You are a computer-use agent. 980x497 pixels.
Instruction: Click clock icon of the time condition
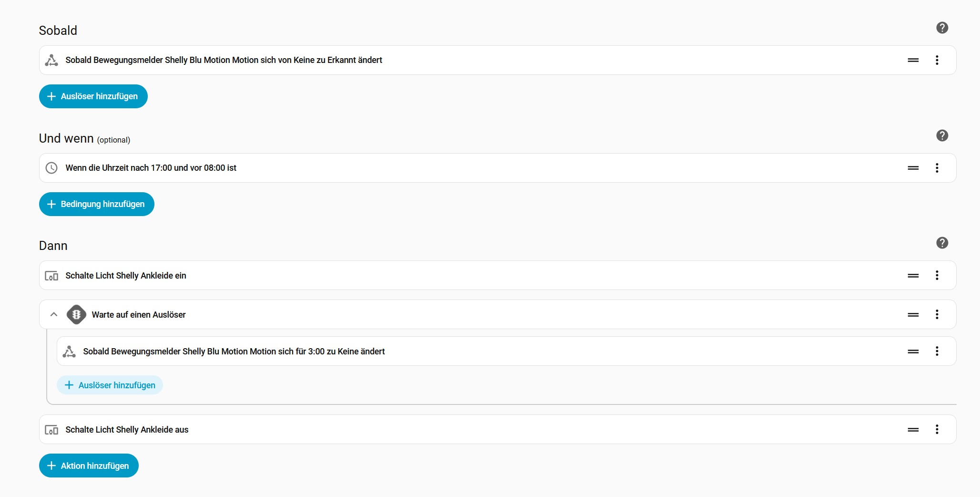(x=51, y=168)
